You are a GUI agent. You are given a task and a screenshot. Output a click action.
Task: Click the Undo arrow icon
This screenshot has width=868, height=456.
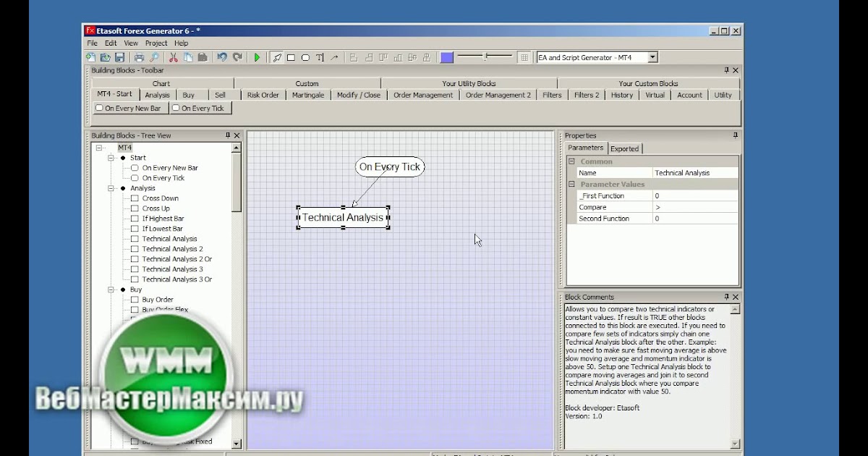pos(222,57)
